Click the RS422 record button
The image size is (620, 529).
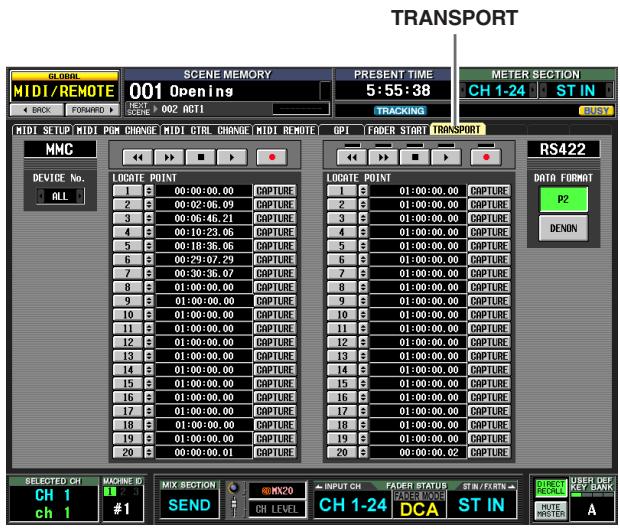click(x=486, y=157)
